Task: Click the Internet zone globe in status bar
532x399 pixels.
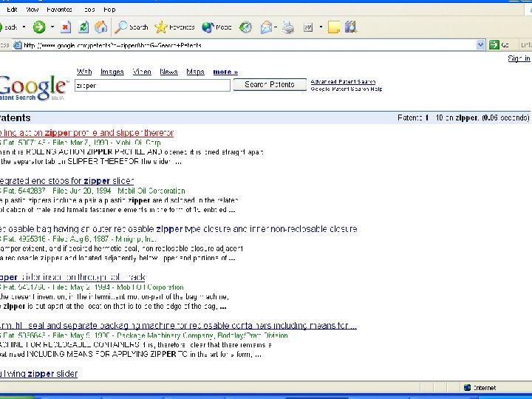Action: click(x=467, y=387)
